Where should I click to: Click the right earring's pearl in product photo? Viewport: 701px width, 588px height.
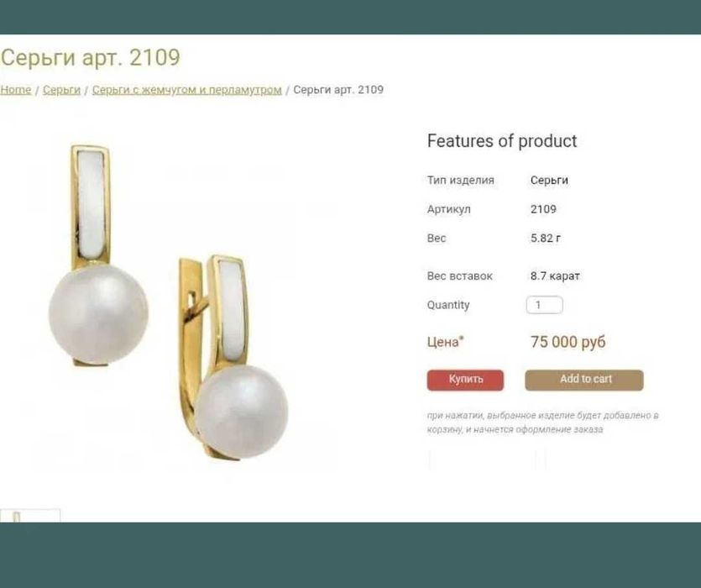(x=242, y=412)
